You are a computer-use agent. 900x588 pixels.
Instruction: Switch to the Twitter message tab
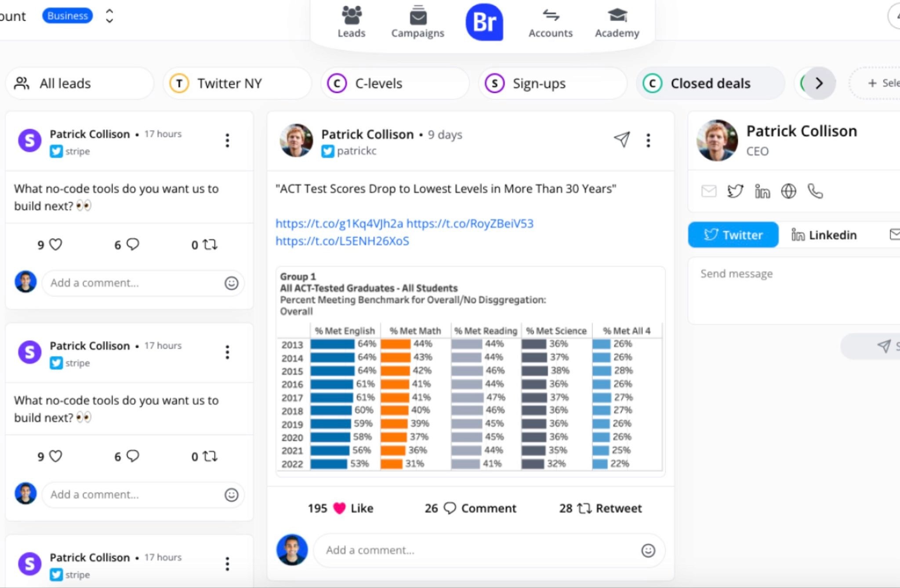[x=733, y=235]
